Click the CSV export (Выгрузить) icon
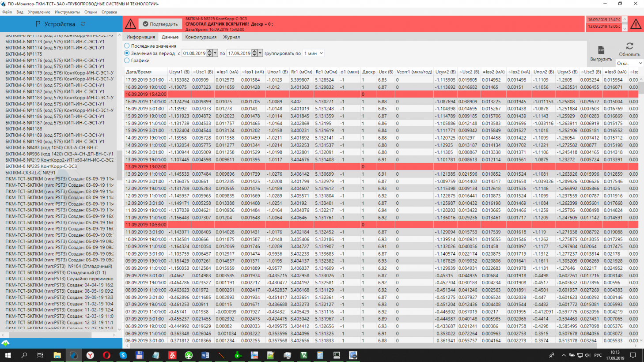Image resolution: width=644 pixels, height=362 pixels. coord(601,50)
